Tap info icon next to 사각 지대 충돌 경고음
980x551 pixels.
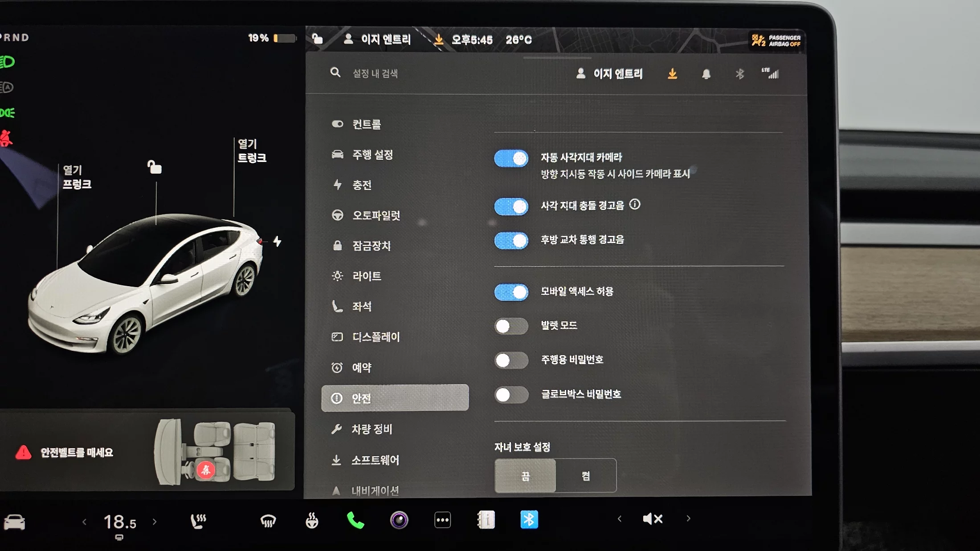pyautogui.click(x=635, y=204)
